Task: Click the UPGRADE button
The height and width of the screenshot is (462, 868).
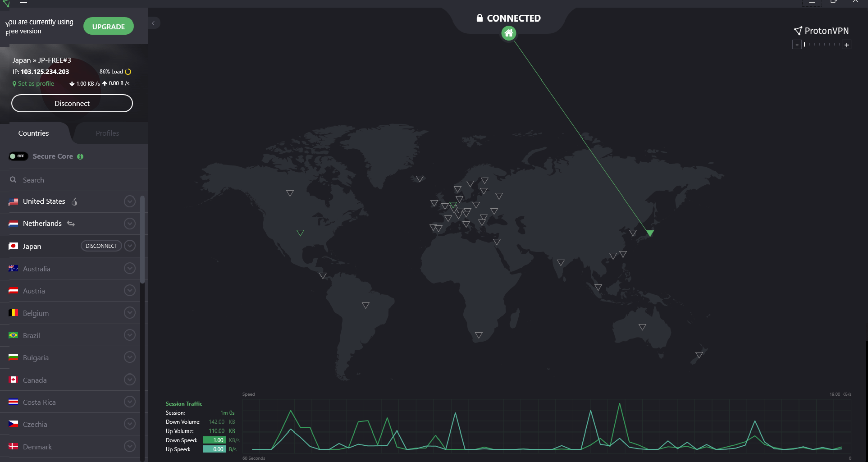Action: click(109, 27)
